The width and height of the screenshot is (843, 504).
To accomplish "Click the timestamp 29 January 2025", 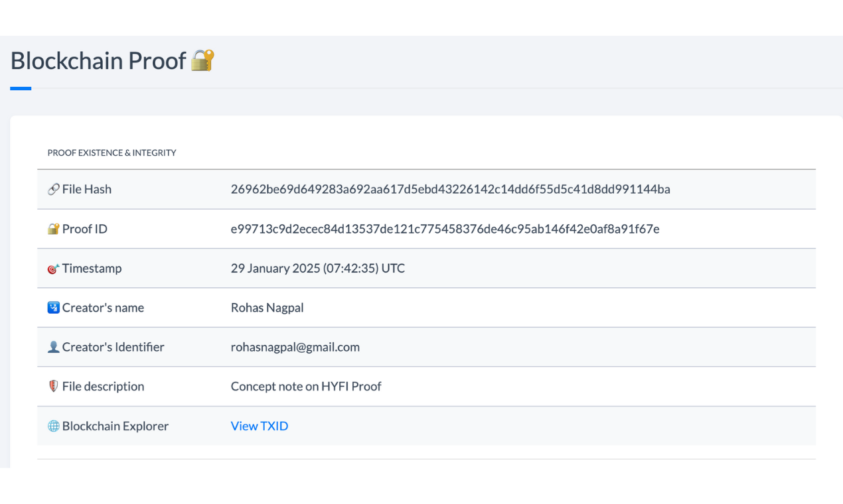I will point(317,268).
